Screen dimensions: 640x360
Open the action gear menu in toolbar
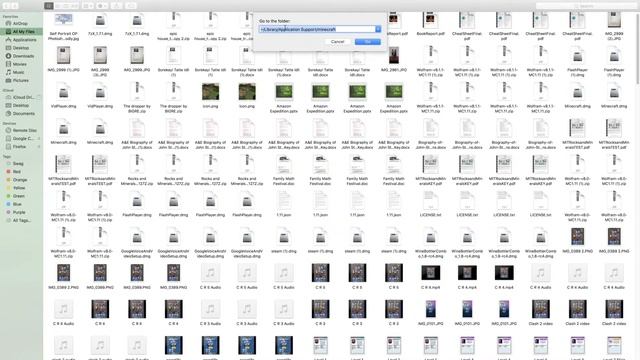point(102,6)
